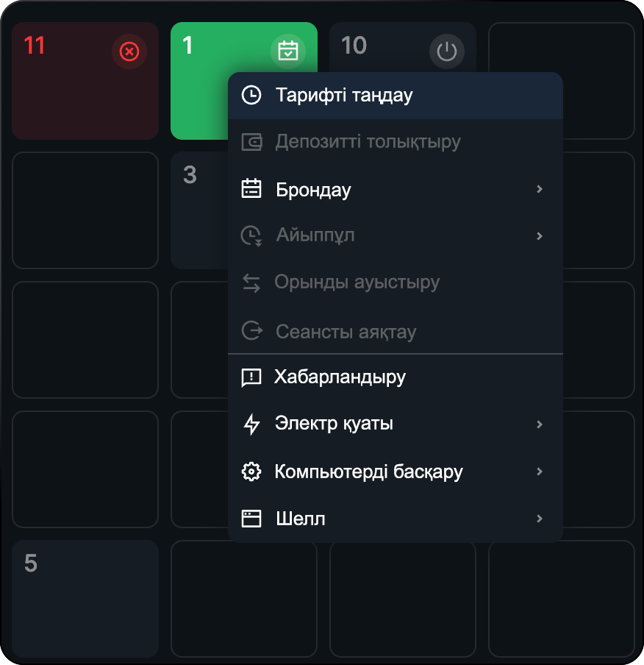Expand the Электр қуаты submenu chevron

540,424
